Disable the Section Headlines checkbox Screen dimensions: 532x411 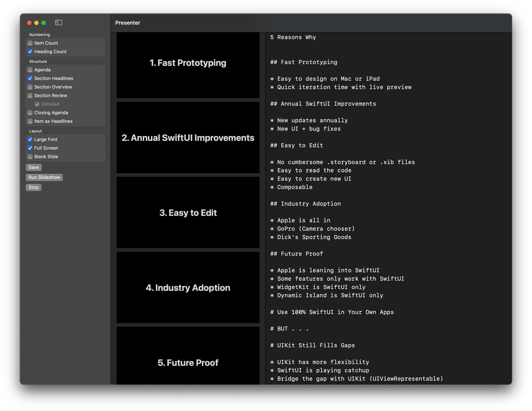click(30, 78)
